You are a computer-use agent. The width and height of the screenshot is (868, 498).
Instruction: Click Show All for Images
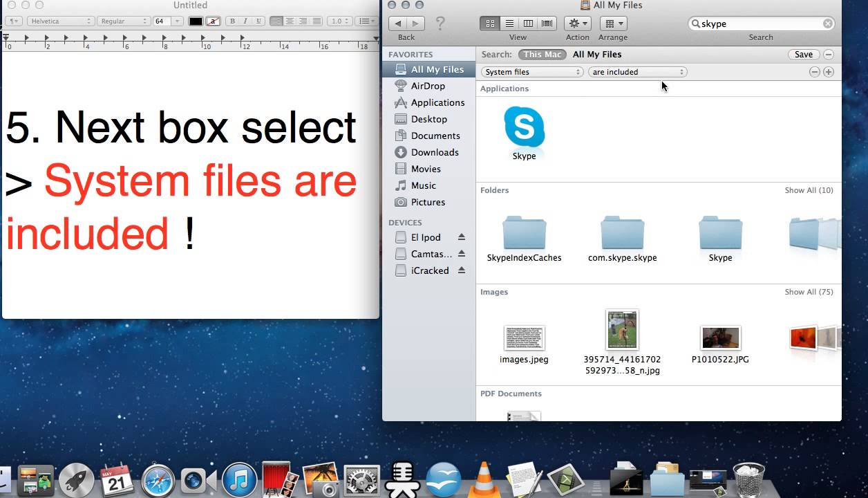(808, 292)
